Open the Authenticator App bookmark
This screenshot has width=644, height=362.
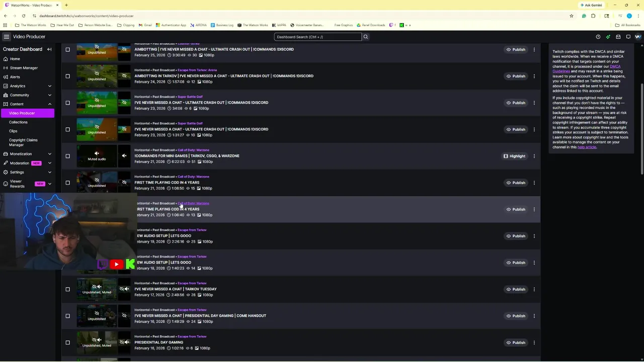171,25
